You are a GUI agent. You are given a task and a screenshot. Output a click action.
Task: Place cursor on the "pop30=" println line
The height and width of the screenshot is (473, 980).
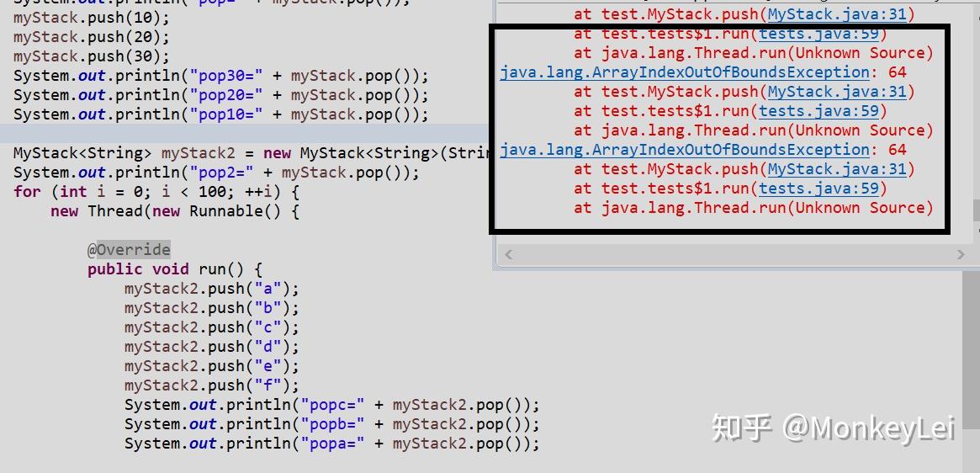tap(221, 77)
